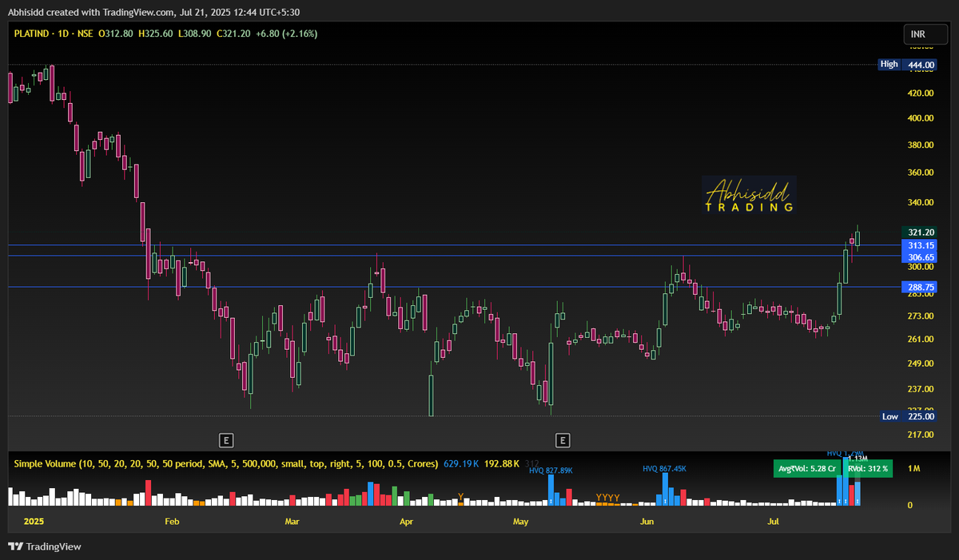The width and height of the screenshot is (959, 560).
Task: Click the open price O312.80
Action: click(116, 33)
